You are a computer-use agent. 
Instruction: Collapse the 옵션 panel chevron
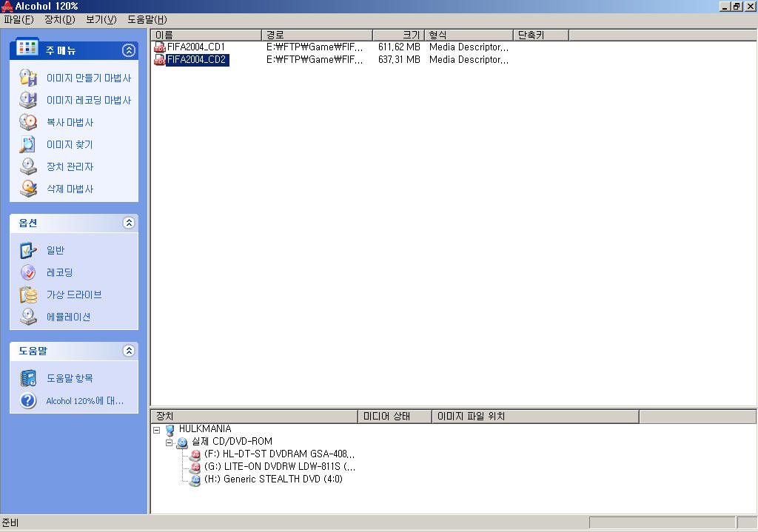pos(129,223)
